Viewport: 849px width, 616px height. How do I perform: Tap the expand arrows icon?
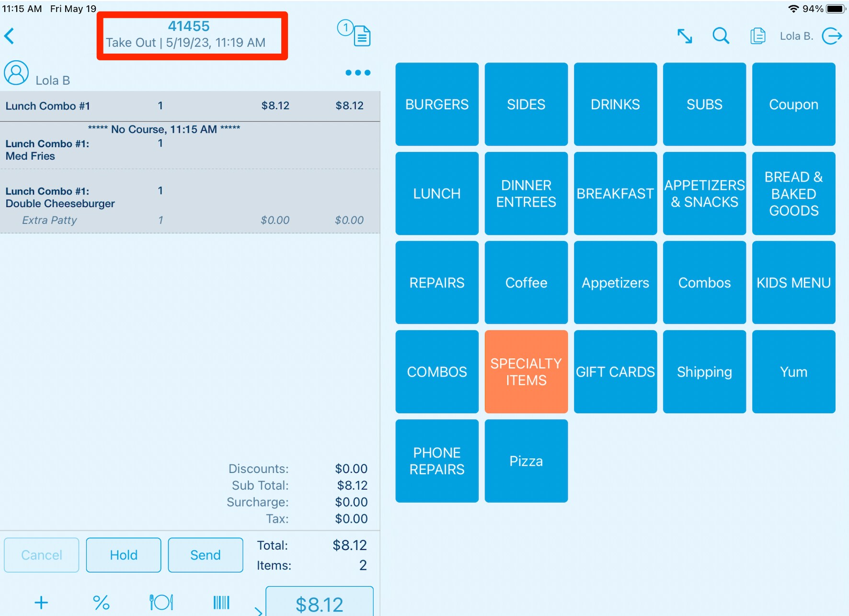[684, 36]
